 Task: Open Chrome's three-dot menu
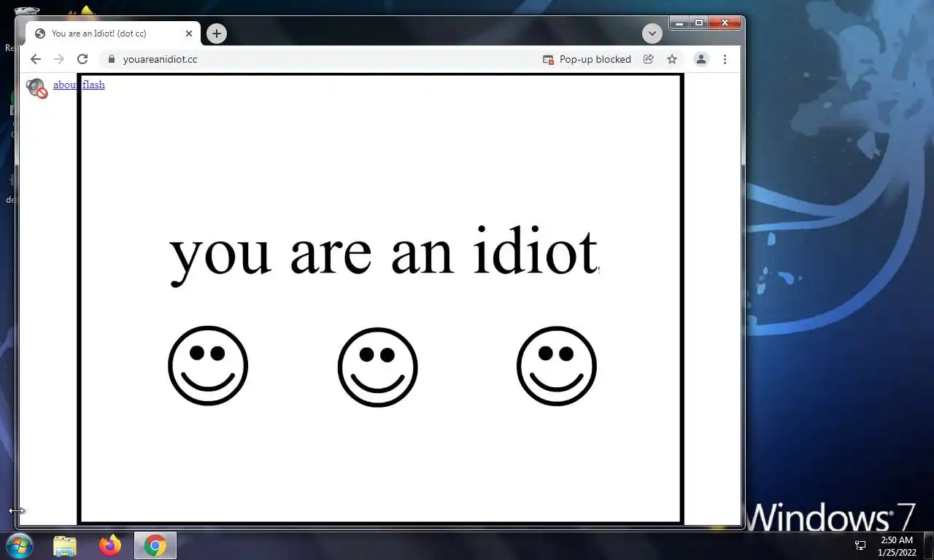coord(725,59)
